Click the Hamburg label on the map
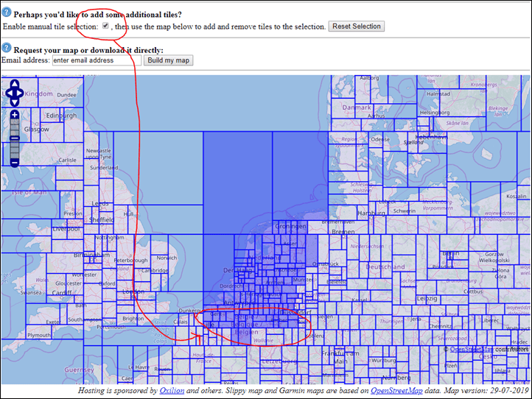 [x=371, y=213]
